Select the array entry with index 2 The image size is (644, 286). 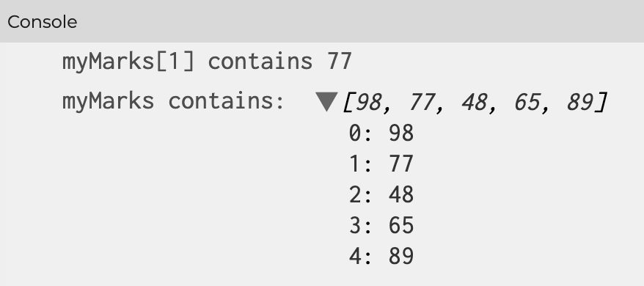(x=381, y=194)
